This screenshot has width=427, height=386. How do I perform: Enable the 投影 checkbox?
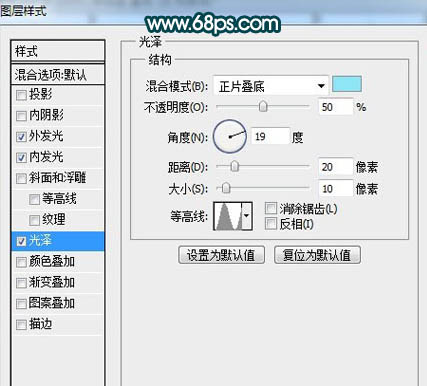coord(21,95)
